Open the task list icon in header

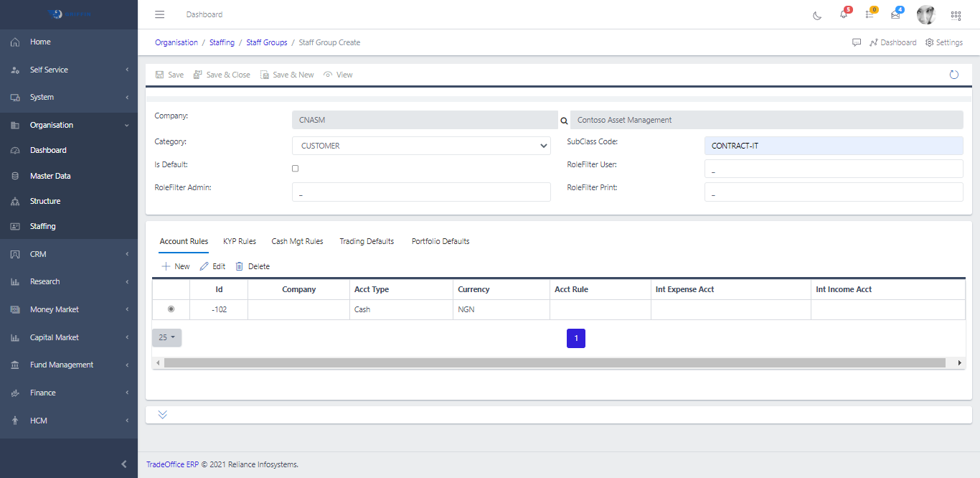[870, 15]
